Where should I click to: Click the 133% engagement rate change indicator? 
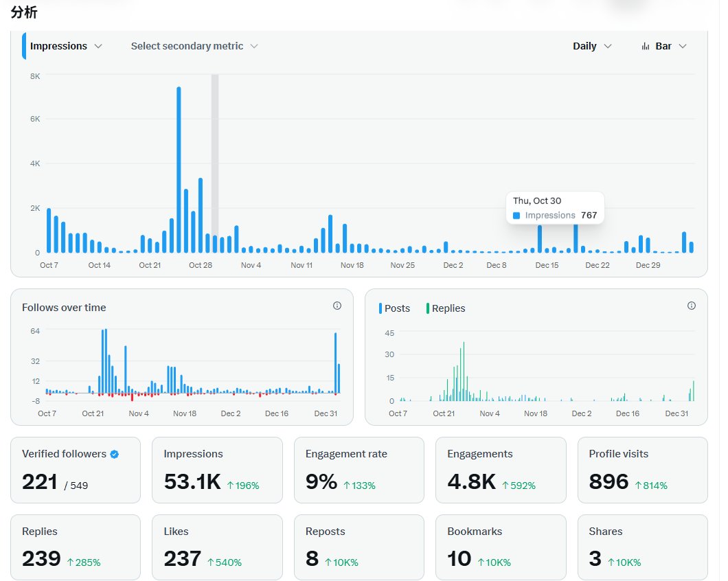coord(359,486)
